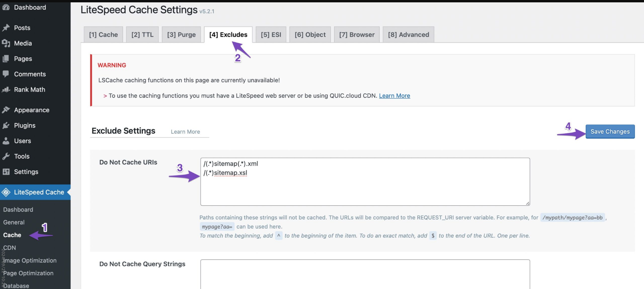Click the LSCache functions unavailable message
The height and width of the screenshot is (289, 644).
click(x=189, y=80)
